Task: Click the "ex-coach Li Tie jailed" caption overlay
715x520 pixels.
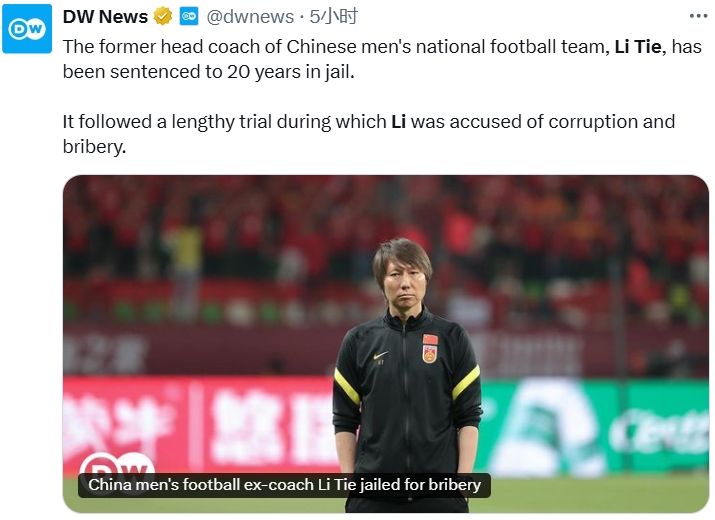Action: coord(284,485)
